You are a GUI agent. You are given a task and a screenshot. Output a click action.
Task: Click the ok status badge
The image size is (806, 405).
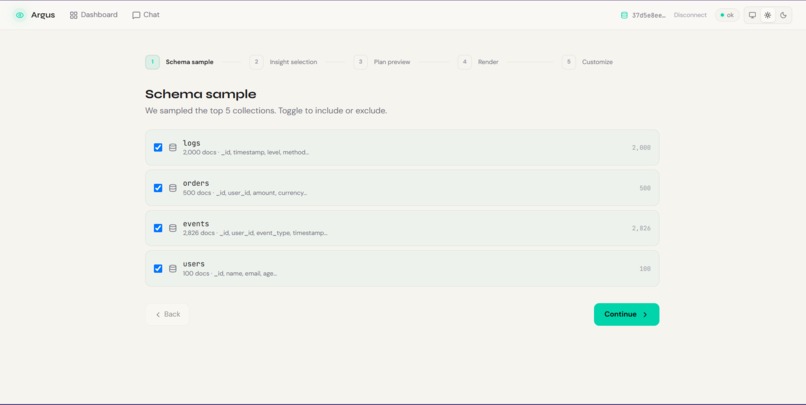(727, 15)
